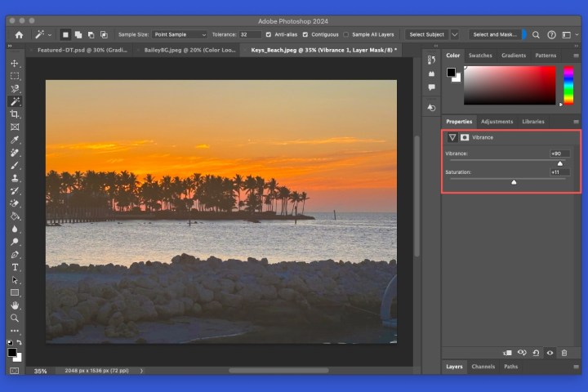Uncheck the Contiguous checkbox
Viewport: 588px width, 392px height.
(x=305, y=35)
